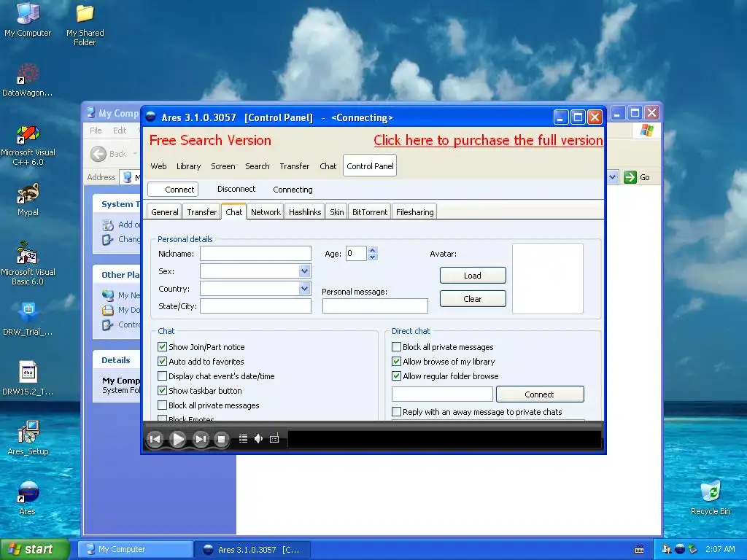Click the previous track button in Ares player
The height and width of the screenshot is (560, 747).
(155, 439)
